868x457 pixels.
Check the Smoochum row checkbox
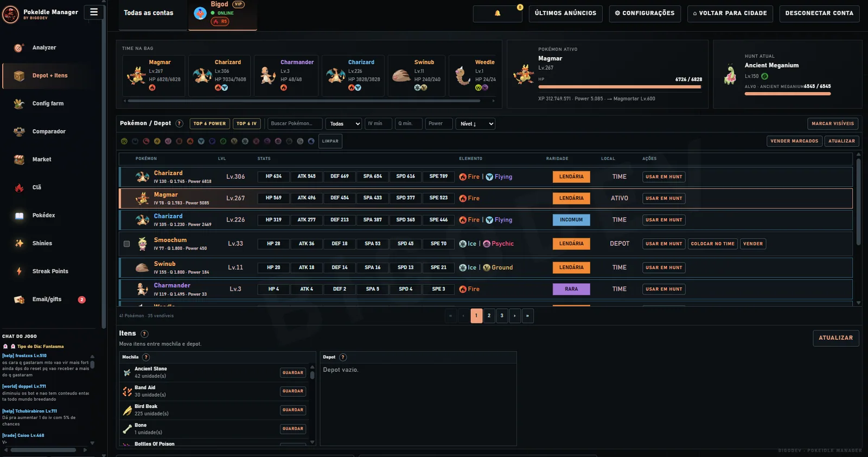click(127, 244)
